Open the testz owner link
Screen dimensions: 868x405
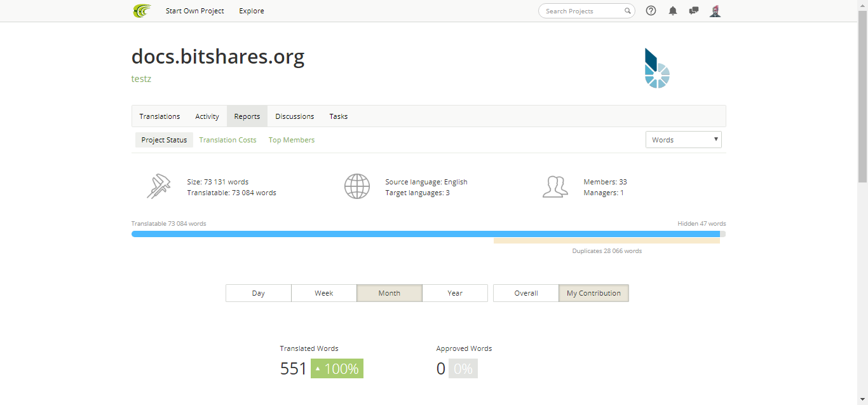141,79
